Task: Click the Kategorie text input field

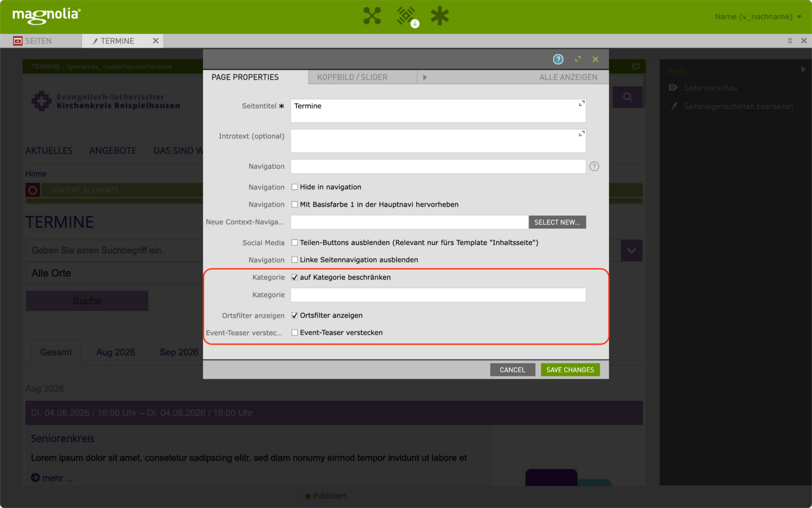Action: tap(438, 295)
